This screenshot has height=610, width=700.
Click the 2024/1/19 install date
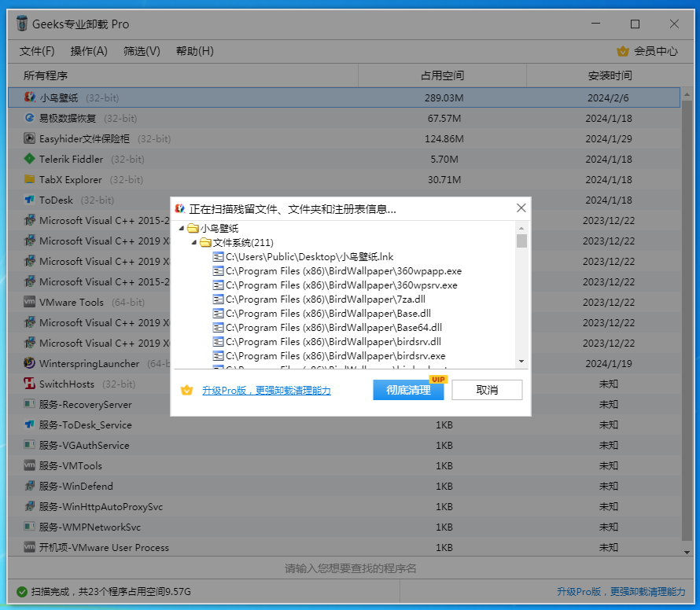[x=609, y=364]
